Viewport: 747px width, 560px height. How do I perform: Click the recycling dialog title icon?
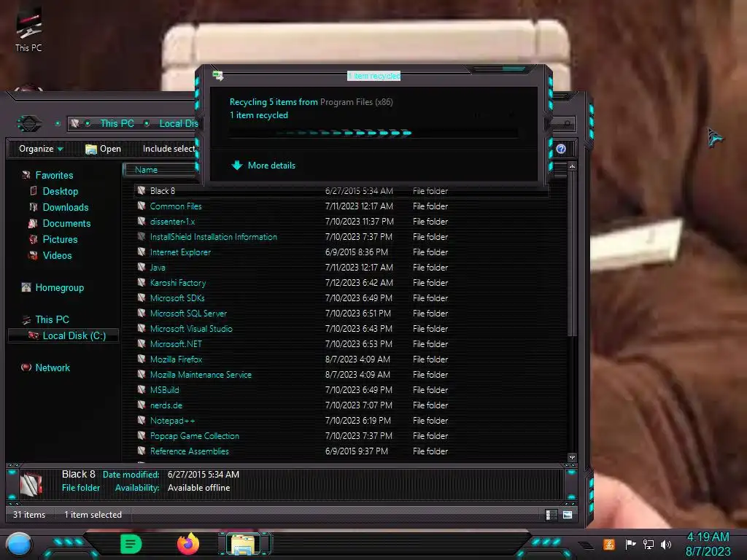coord(217,75)
